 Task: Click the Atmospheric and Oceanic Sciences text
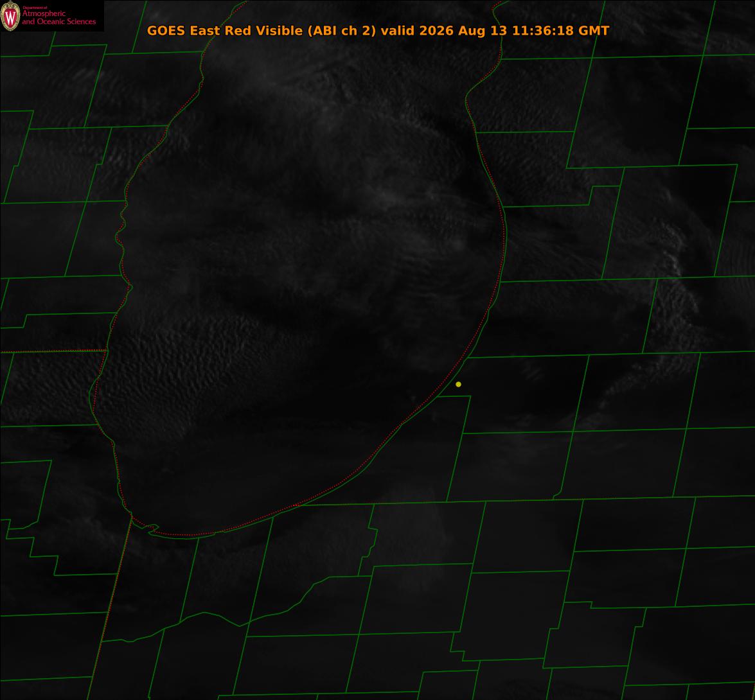pos(58,18)
